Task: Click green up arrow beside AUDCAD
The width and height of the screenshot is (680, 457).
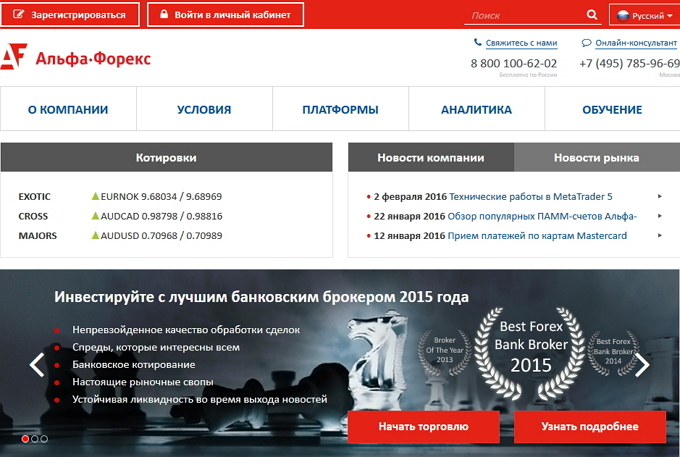Action: tap(95, 216)
